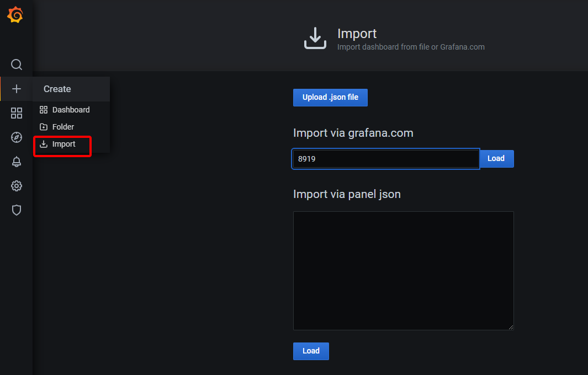Open the Configuration gear icon

(17, 186)
